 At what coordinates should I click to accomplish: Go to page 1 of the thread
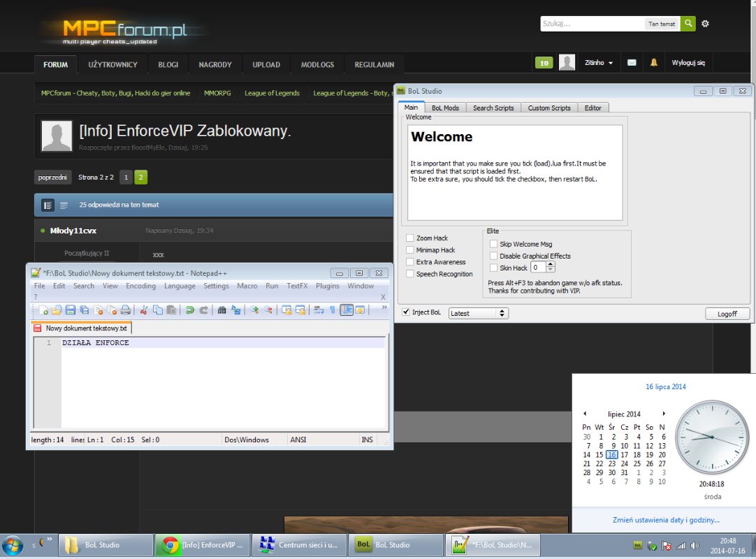coord(126,177)
